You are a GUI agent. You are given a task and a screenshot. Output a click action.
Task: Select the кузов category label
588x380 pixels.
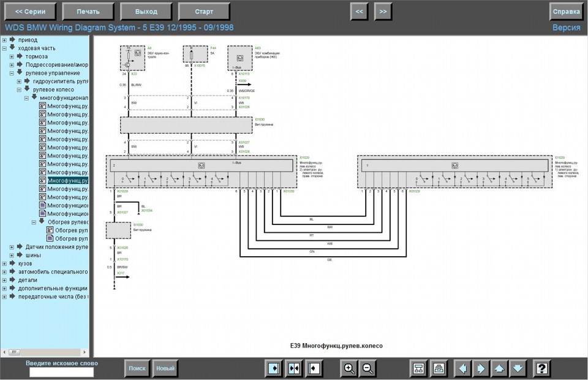tap(25, 264)
